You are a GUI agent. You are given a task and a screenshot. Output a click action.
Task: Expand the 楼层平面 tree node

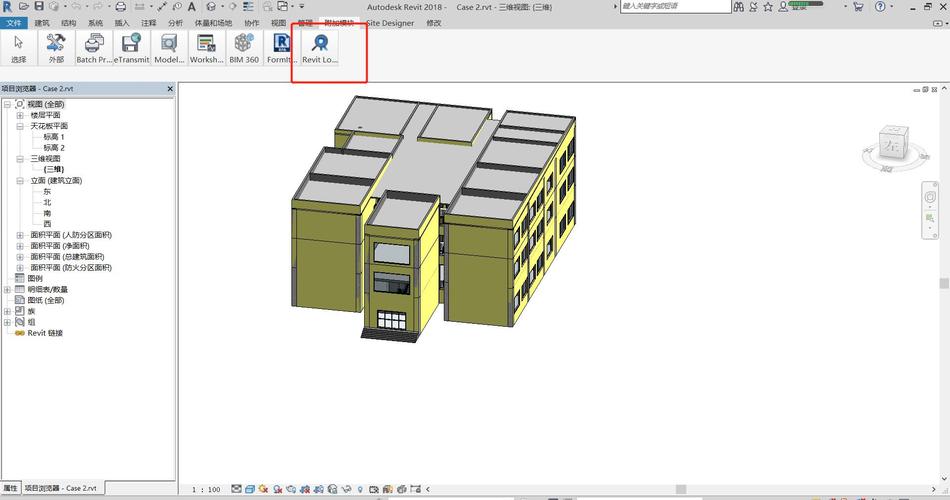pos(19,115)
